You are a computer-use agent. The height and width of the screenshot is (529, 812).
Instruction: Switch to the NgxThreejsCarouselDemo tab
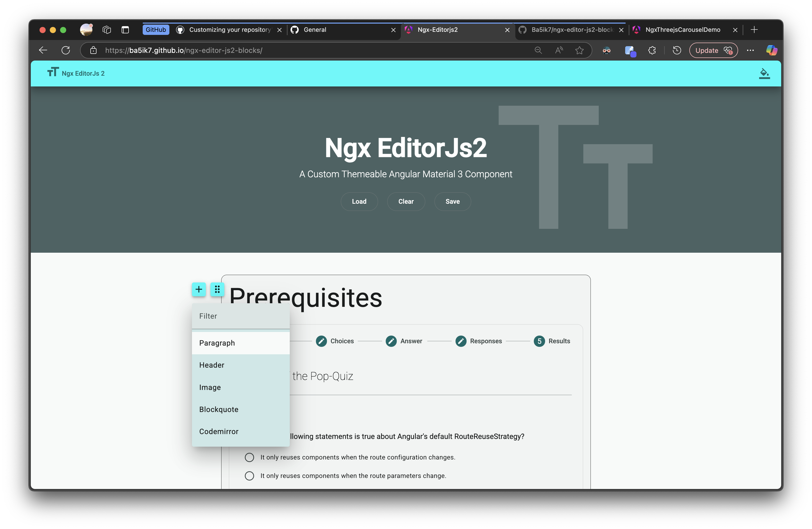tap(683, 30)
